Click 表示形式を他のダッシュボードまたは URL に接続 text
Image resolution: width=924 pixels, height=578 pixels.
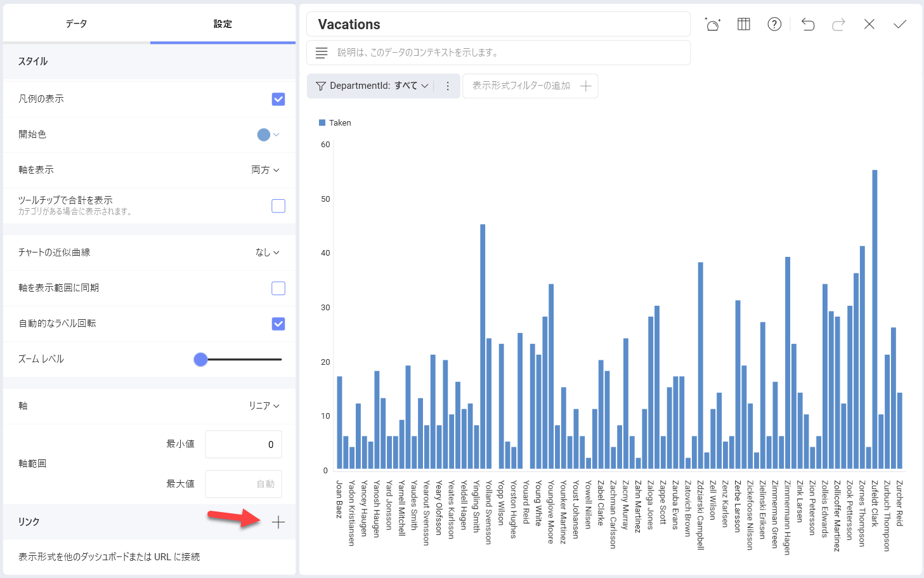click(109, 556)
